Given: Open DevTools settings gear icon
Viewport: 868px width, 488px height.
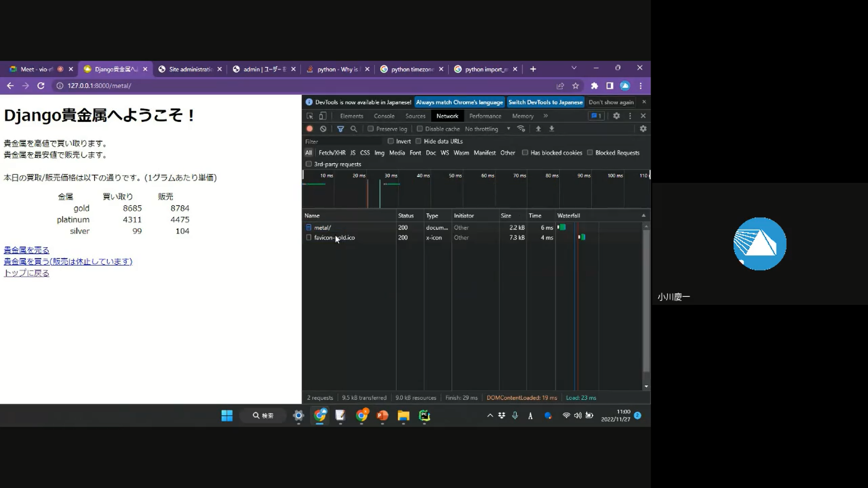Looking at the screenshot, I should point(616,116).
